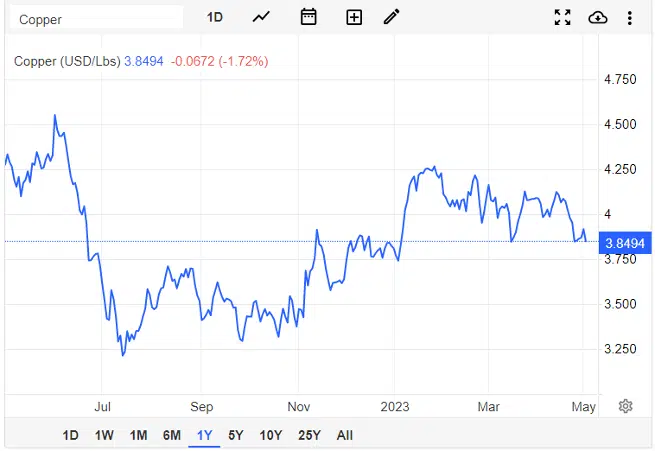656x452 pixels.
Task: Expand chart to fullscreen
Action: point(562,18)
